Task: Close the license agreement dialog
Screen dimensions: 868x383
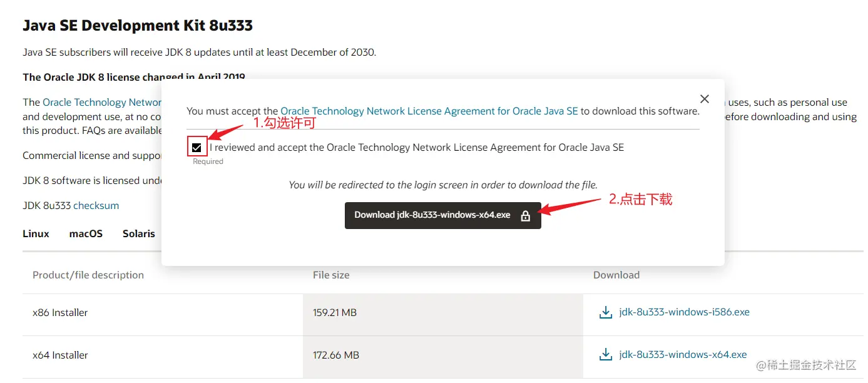Action: (x=705, y=99)
